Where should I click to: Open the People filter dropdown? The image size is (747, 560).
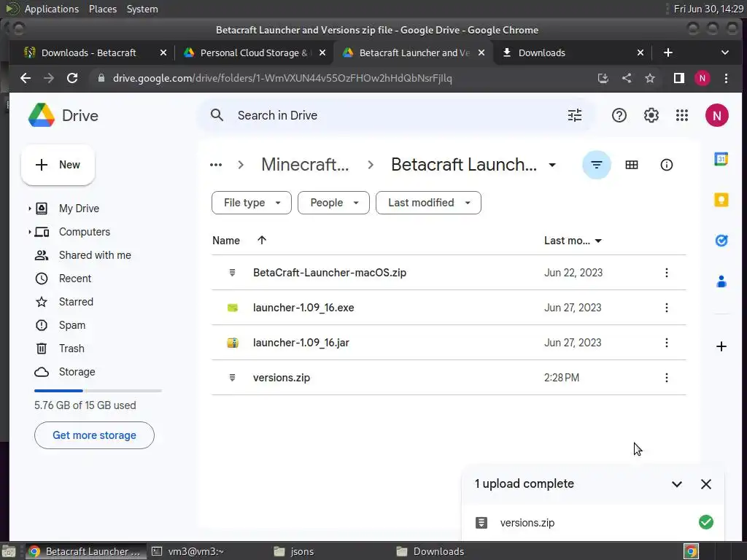tap(333, 203)
